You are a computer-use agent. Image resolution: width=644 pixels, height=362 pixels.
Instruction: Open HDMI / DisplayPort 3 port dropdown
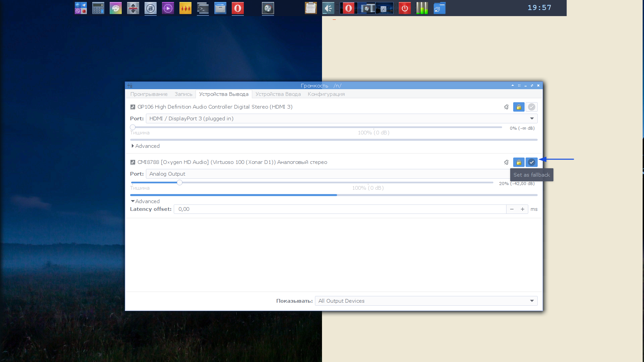pos(341,119)
